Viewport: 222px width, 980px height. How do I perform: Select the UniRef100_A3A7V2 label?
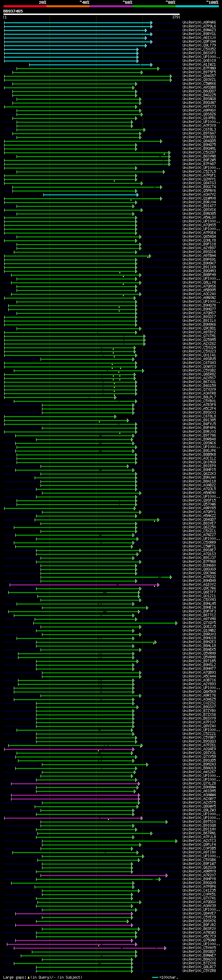[199, 194]
